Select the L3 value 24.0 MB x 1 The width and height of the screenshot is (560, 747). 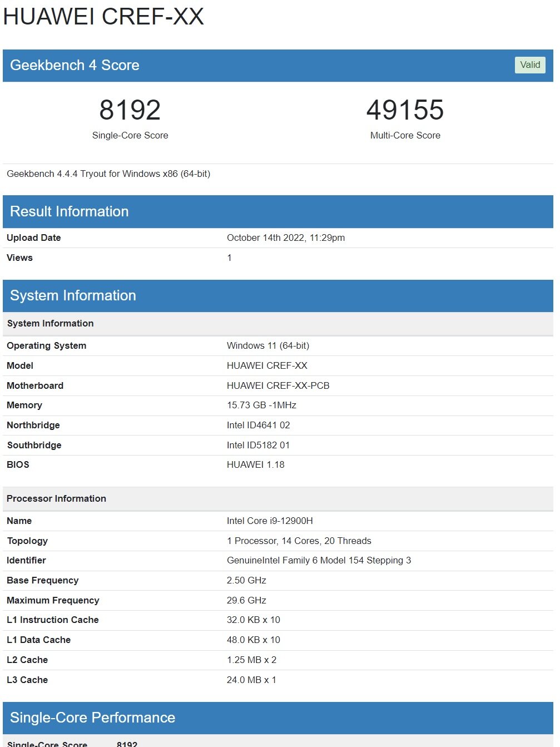[251, 680]
